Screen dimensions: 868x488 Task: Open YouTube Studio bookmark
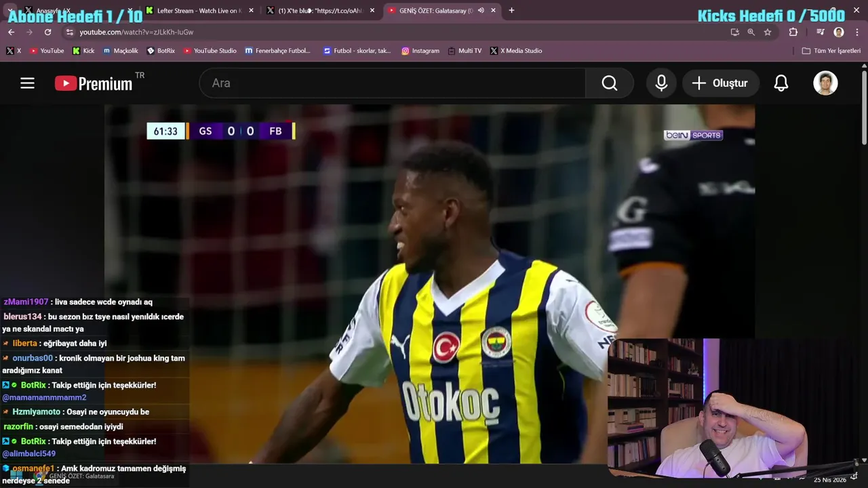(210, 51)
